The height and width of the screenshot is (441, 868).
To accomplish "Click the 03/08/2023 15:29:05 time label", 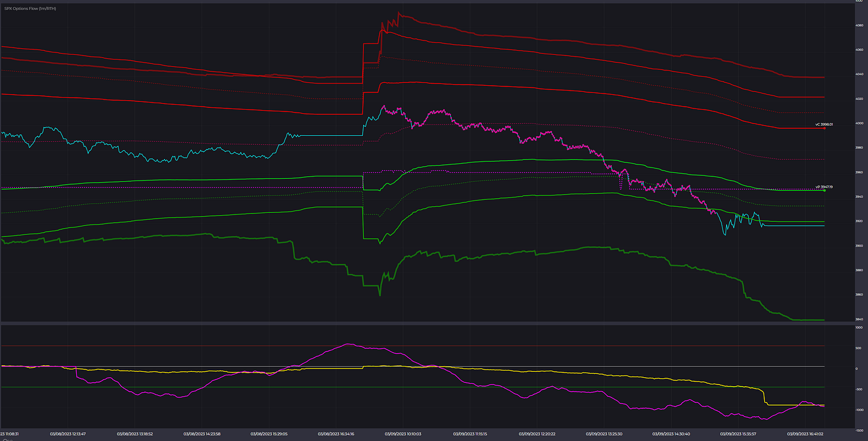I will click(269, 434).
